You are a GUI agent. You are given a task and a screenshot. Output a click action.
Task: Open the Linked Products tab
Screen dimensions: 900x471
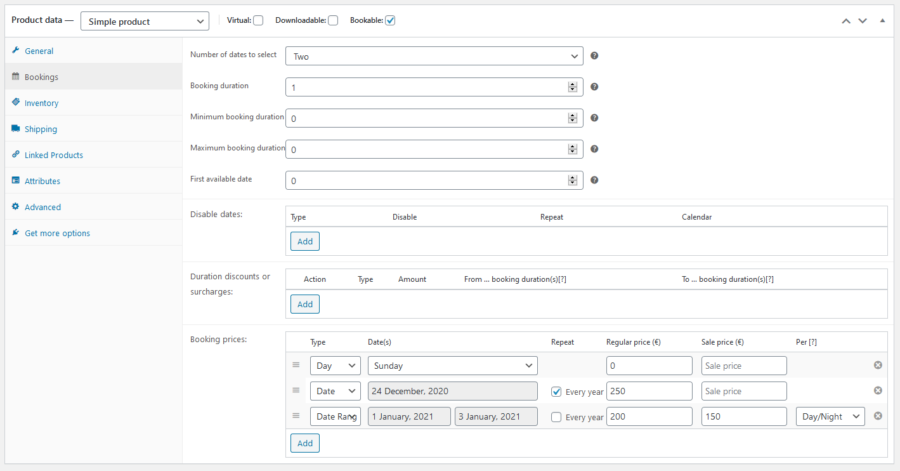(x=94, y=154)
